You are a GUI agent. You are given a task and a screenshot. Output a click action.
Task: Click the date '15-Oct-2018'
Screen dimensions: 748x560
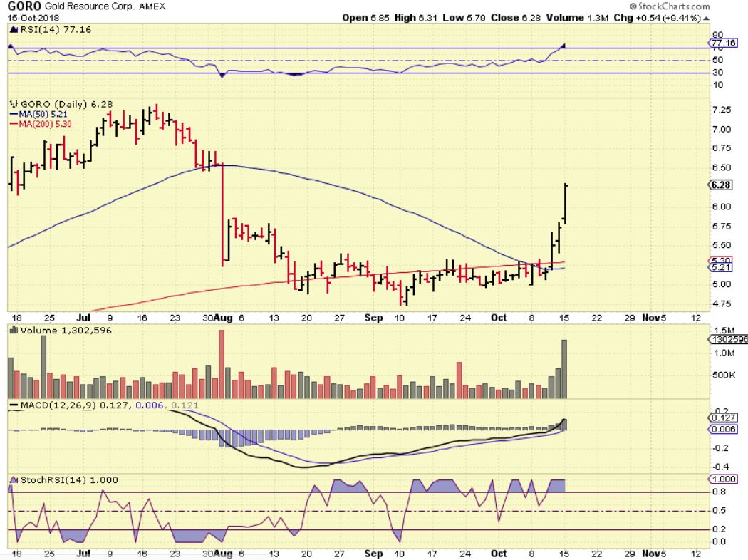click(33, 18)
